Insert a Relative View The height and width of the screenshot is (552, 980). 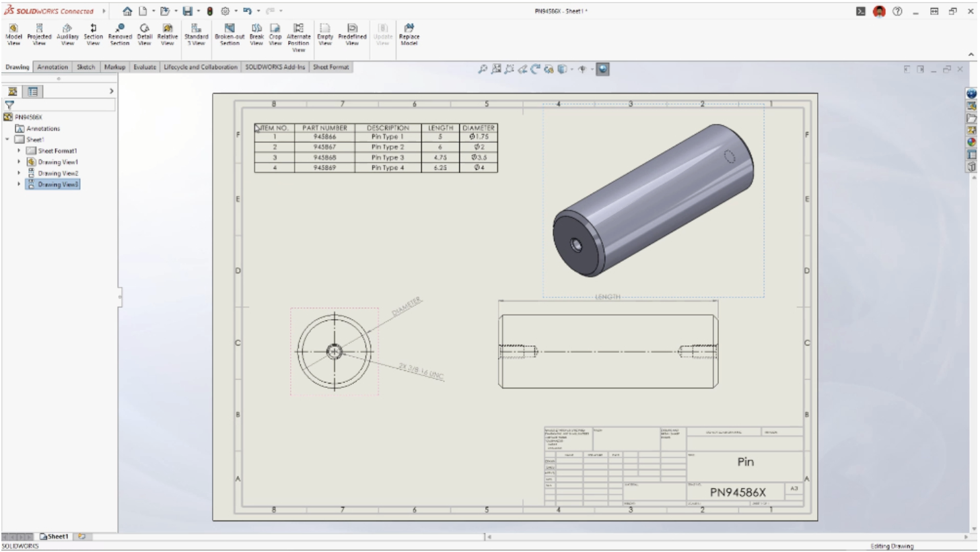point(167,35)
